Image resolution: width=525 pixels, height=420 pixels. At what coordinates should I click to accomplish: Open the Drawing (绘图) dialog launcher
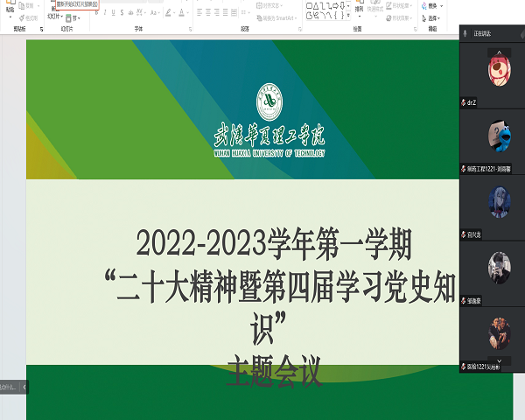click(415, 29)
